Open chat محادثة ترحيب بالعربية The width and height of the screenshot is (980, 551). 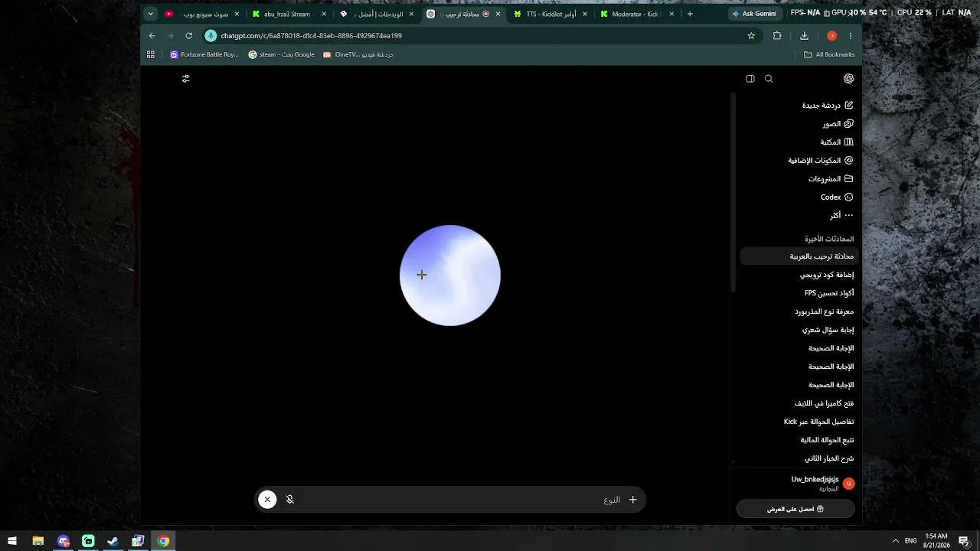[799, 256]
